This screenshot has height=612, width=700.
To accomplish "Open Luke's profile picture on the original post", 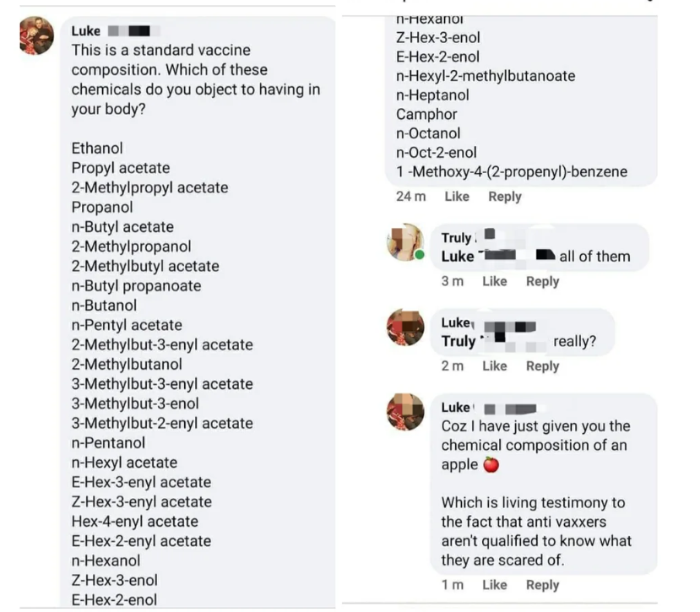I will click(34, 35).
